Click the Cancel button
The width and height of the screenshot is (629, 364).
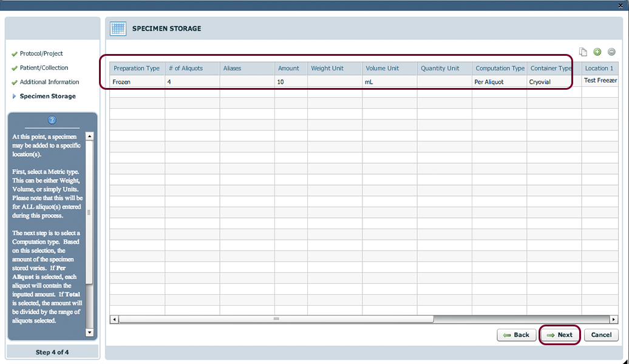[601, 335]
